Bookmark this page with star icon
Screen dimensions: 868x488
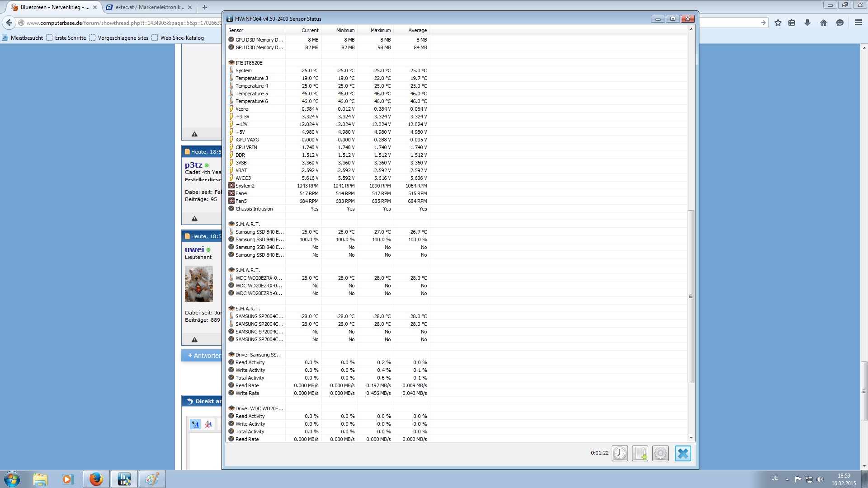click(778, 23)
